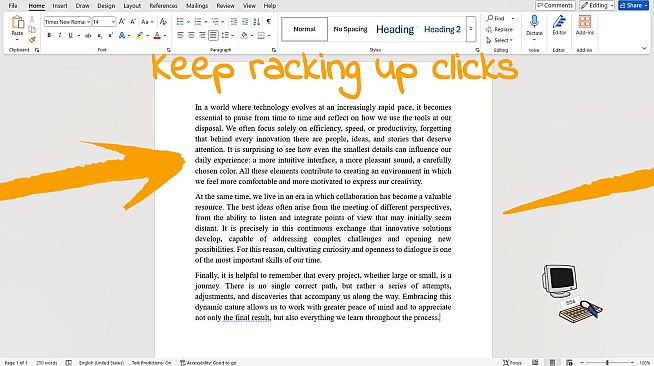Switch to Design tab

point(106,6)
